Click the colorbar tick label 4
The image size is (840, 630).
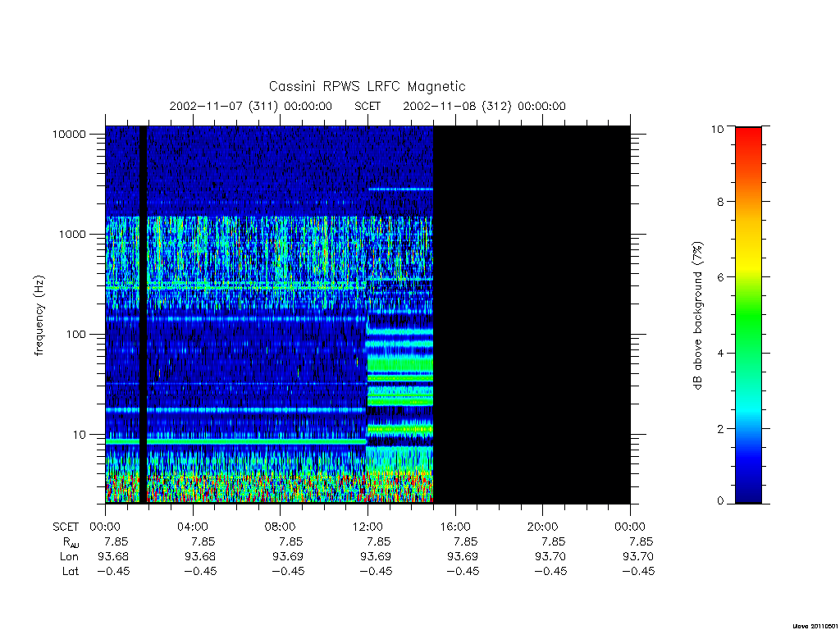(x=720, y=353)
